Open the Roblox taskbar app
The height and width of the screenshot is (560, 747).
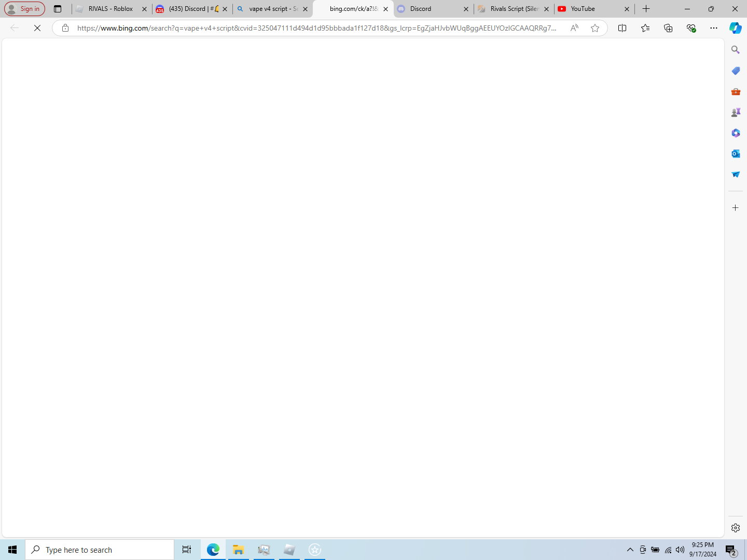(289, 550)
